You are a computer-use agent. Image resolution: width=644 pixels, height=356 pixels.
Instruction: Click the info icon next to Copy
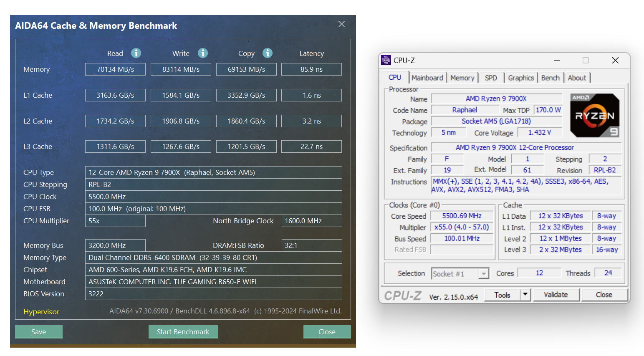268,53
